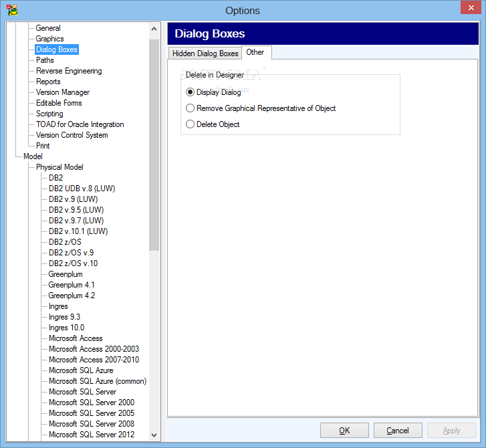Select TOAD for Oracle Integration
486x448 pixels.
(x=80, y=124)
